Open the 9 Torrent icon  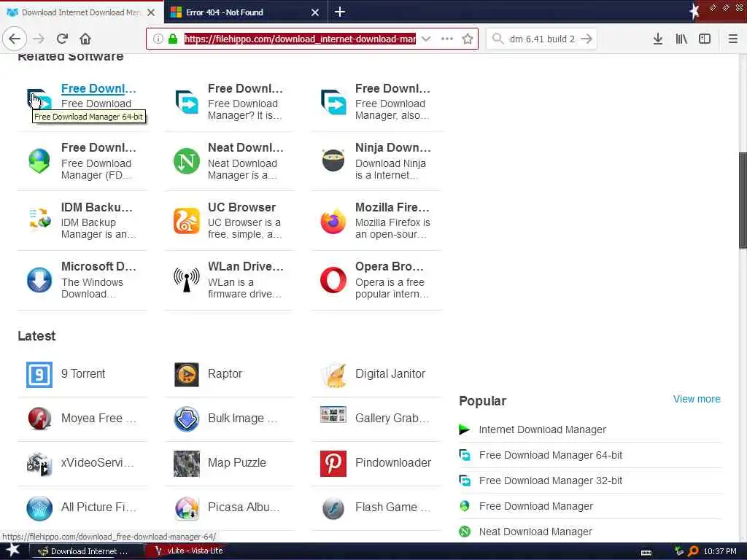[x=39, y=374]
